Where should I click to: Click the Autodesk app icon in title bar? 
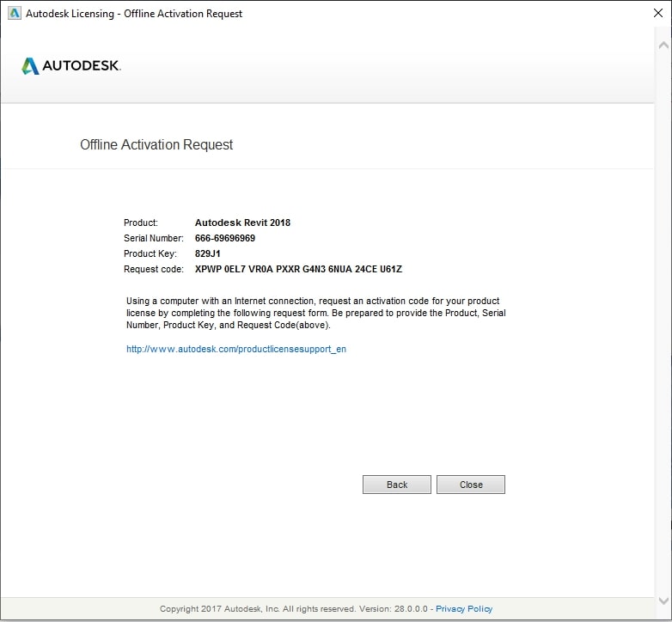tap(15, 14)
